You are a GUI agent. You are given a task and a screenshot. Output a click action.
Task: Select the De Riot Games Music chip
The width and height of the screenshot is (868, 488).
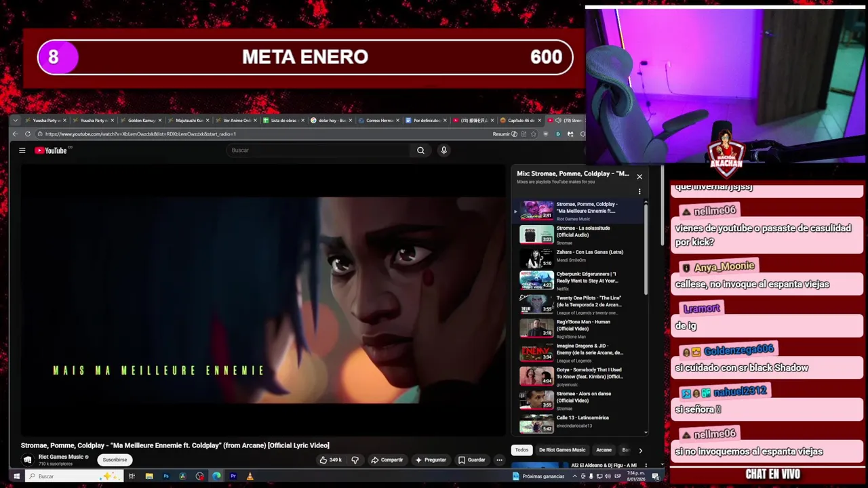coord(562,450)
